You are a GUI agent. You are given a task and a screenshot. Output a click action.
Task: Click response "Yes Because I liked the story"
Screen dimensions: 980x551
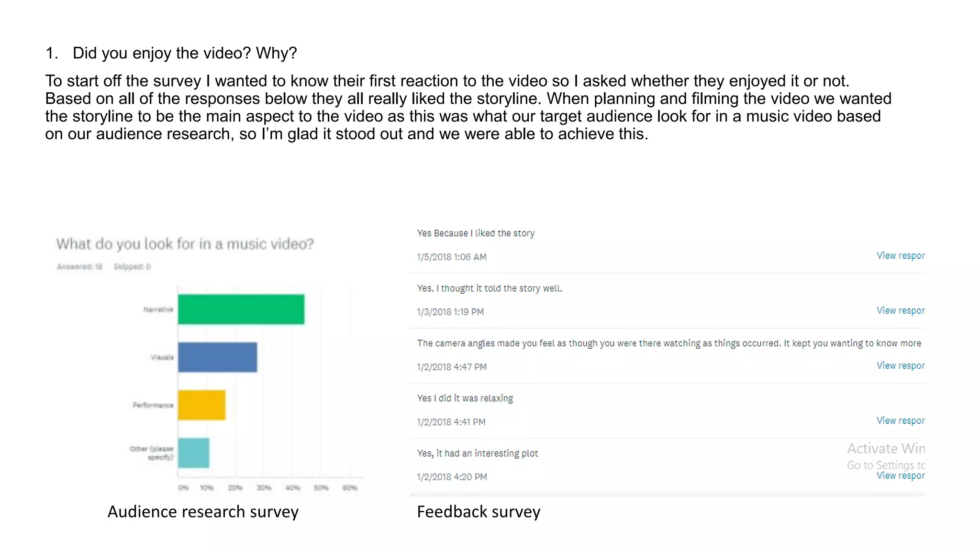point(476,233)
